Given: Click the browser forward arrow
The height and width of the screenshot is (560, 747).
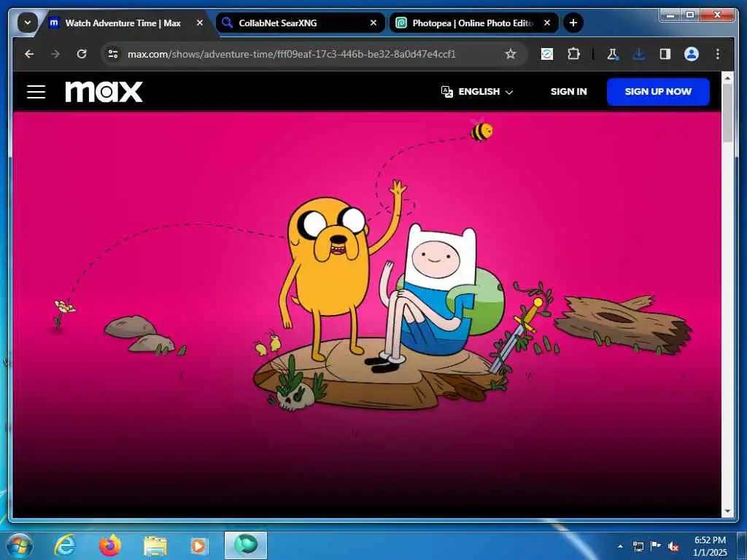Looking at the screenshot, I should [x=55, y=54].
